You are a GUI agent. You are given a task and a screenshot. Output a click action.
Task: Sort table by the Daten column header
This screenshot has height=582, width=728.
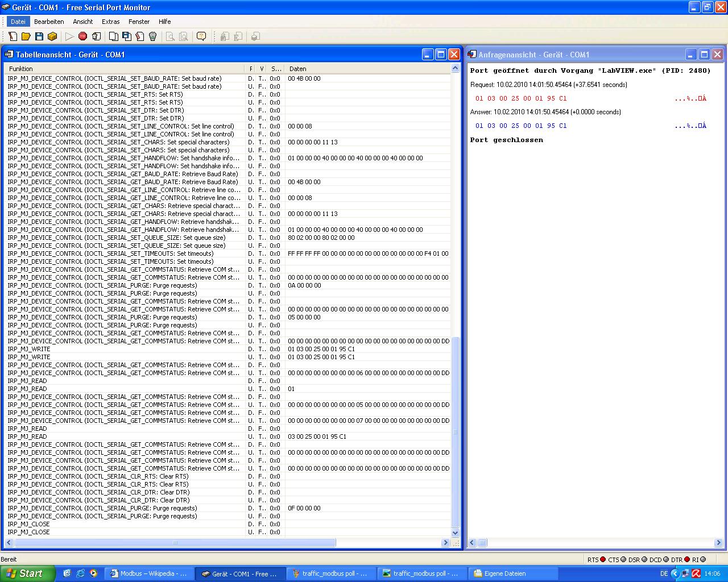367,69
